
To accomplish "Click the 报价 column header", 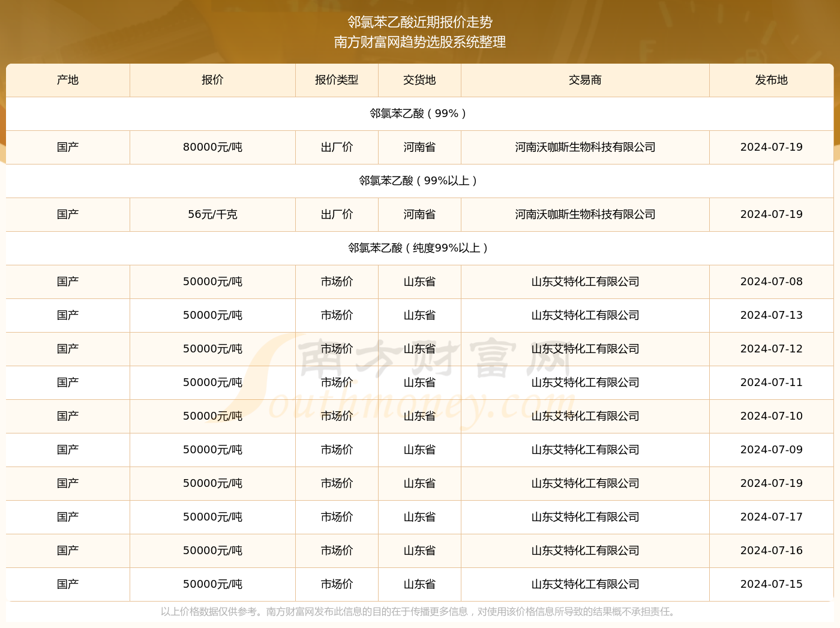I will (x=212, y=80).
